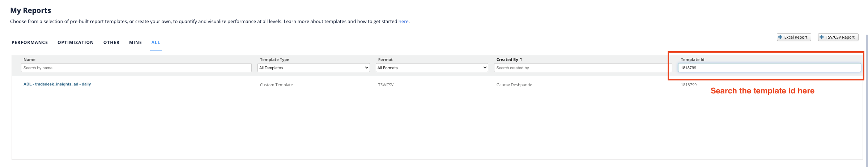Screen dimensions: 868x167
Task: Focus the Search by name field
Action: tap(136, 68)
